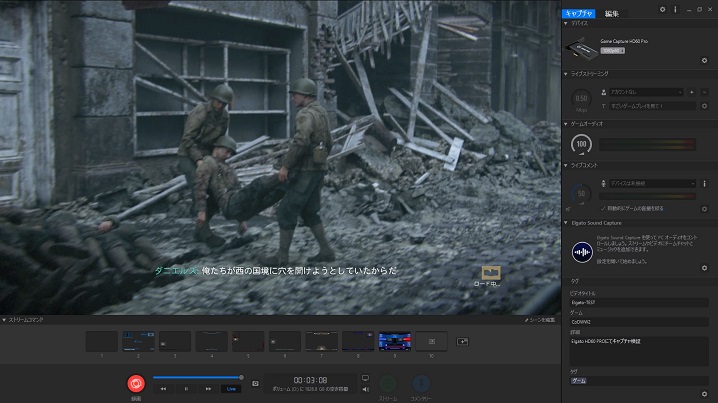Open tags settings gear at bottom
The height and width of the screenshot is (403, 718).
[x=704, y=394]
